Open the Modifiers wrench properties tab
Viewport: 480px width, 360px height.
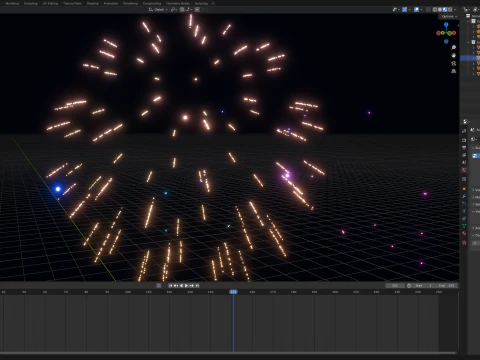[x=464, y=196]
